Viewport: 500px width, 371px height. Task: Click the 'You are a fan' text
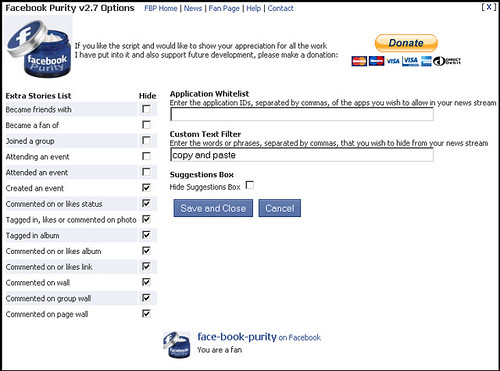point(220,350)
